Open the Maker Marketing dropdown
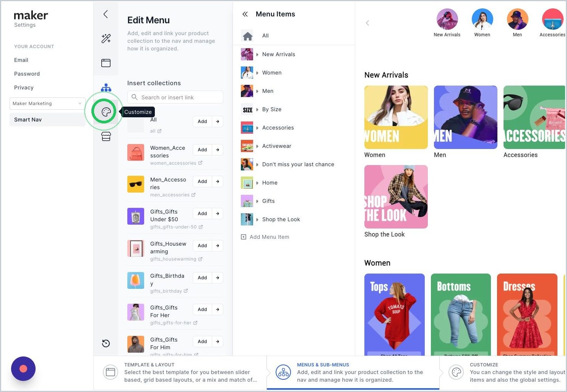The width and height of the screenshot is (567, 392). point(47,104)
